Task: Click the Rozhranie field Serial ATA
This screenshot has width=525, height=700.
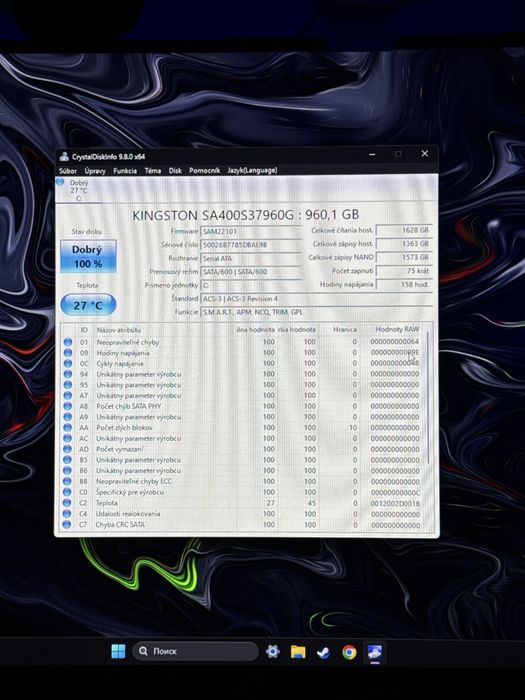Action: (251, 258)
